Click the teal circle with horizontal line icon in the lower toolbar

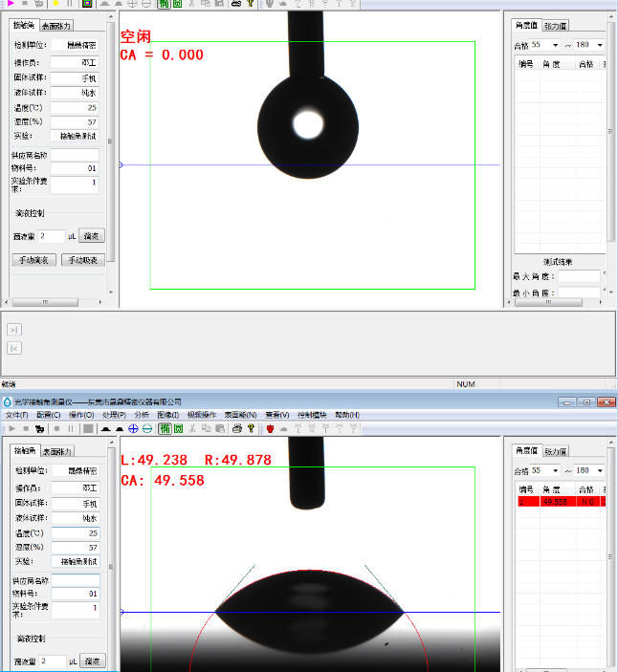click(x=147, y=428)
